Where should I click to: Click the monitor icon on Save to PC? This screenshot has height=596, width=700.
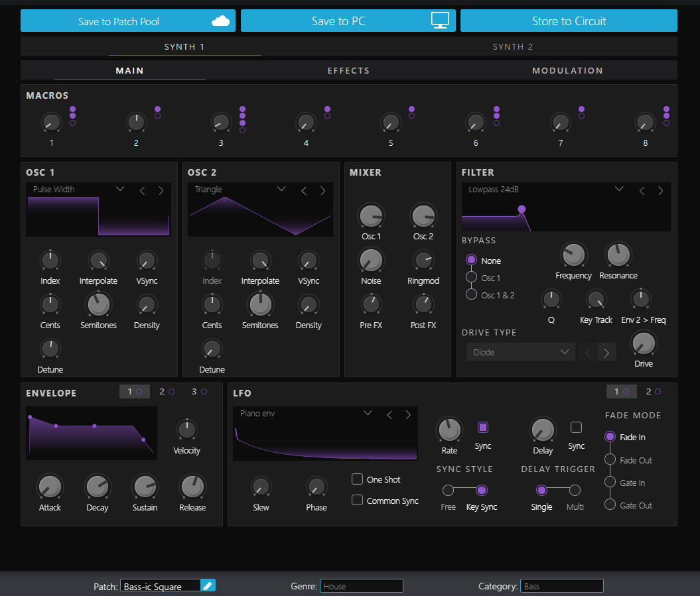point(440,21)
